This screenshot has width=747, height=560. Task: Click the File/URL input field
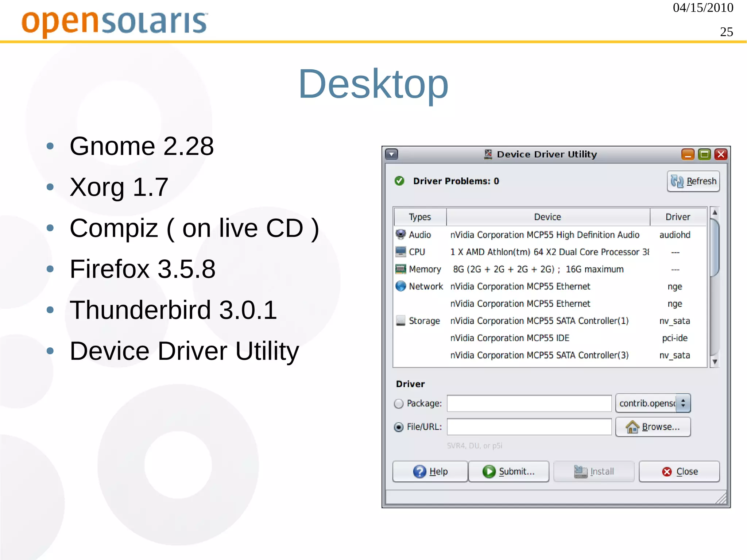(x=529, y=427)
